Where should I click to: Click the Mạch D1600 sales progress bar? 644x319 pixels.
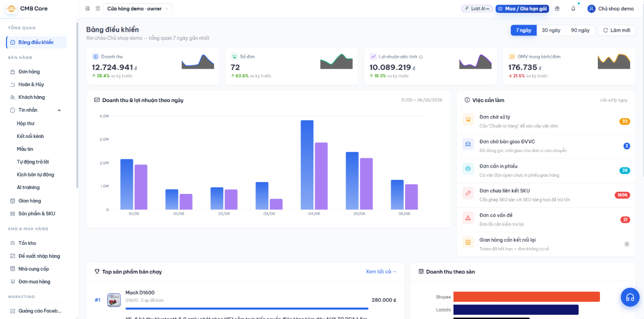click(x=247, y=308)
